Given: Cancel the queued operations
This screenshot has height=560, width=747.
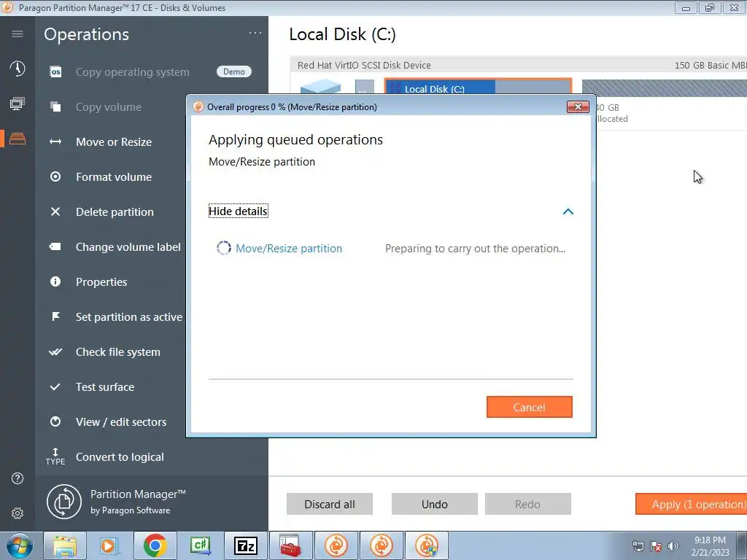Looking at the screenshot, I should [530, 407].
